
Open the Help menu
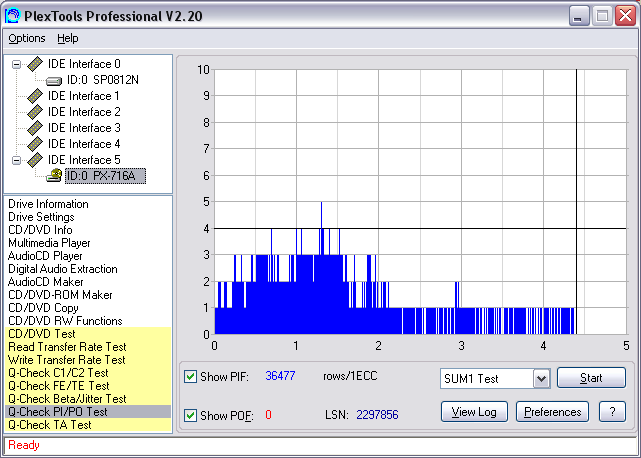point(67,38)
